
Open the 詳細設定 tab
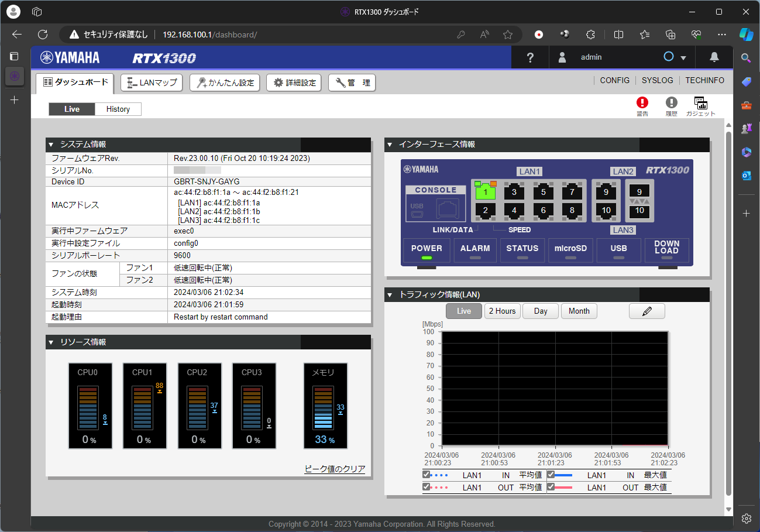tap(294, 83)
